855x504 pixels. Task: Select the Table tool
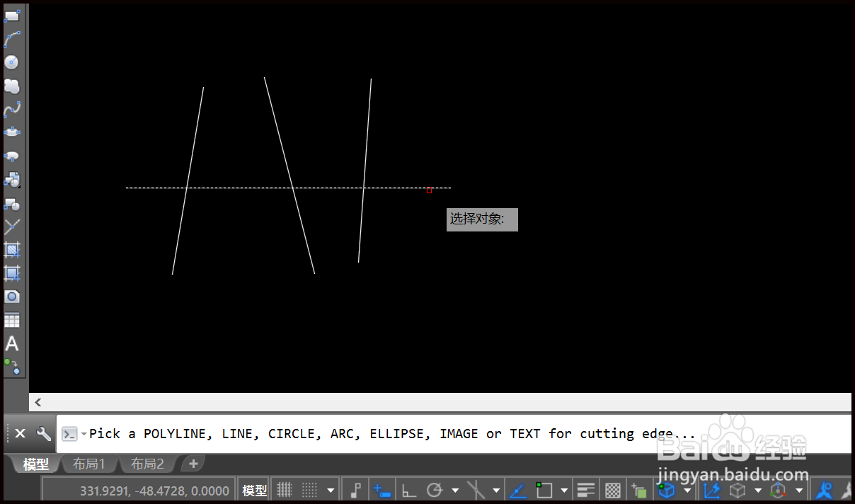pyautogui.click(x=12, y=320)
